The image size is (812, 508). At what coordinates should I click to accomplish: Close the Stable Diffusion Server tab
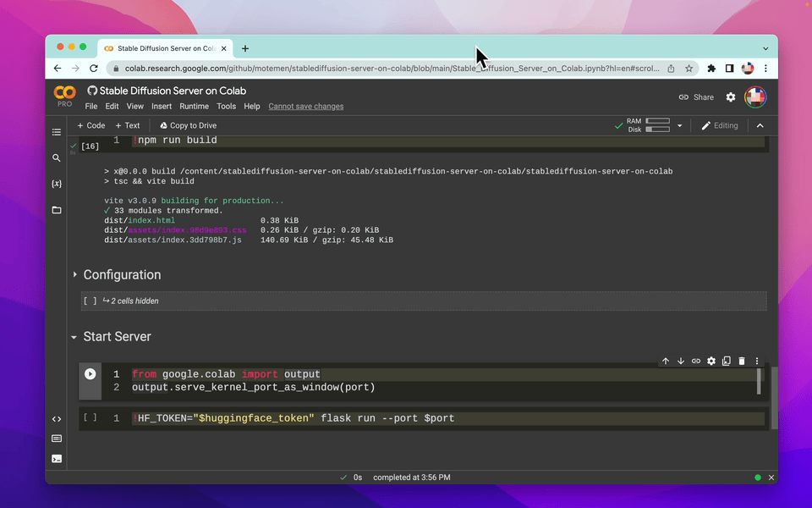pos(223,48)
